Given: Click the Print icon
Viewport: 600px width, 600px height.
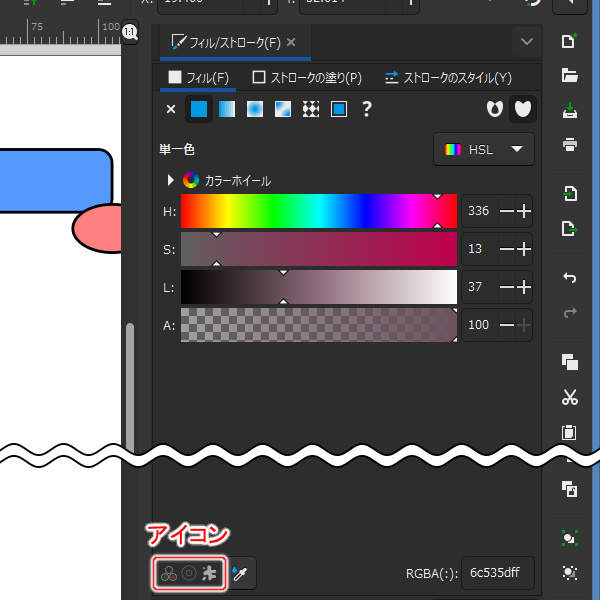Looking at the screenshot, I should (x=570, y=145).
